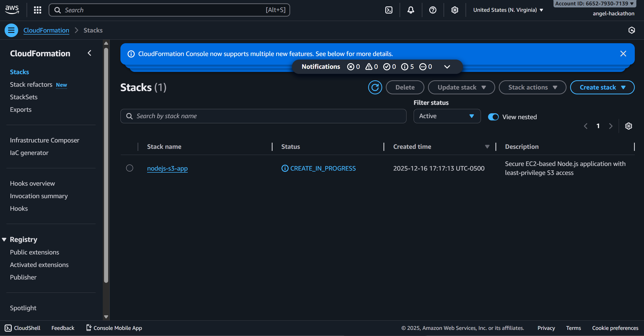Screen dimensions: 644x336
Task: Click the Delete button
Action: tap(405, 87)
